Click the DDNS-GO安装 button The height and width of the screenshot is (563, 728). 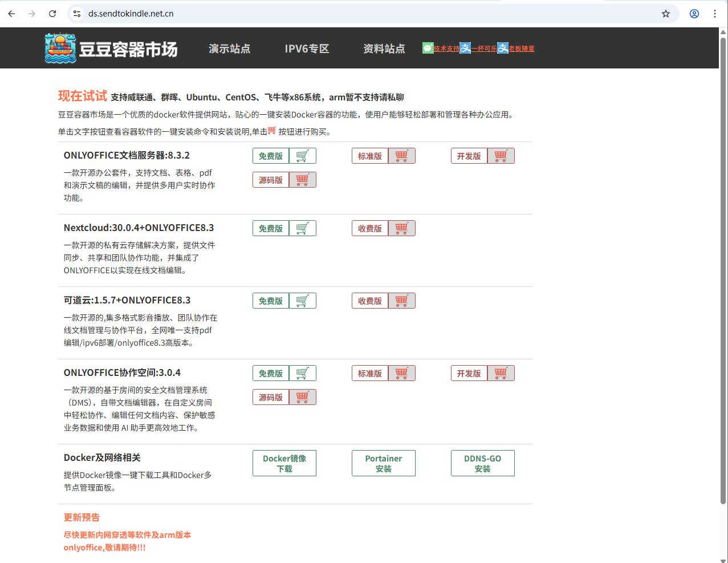click(x=483, y=463)
